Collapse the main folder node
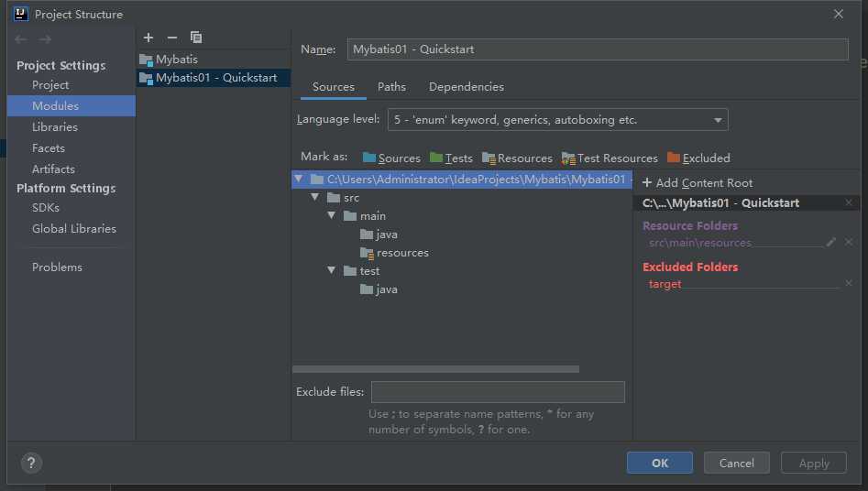The height and width of the screenshot is (491, 868). [x=332, y=215]
